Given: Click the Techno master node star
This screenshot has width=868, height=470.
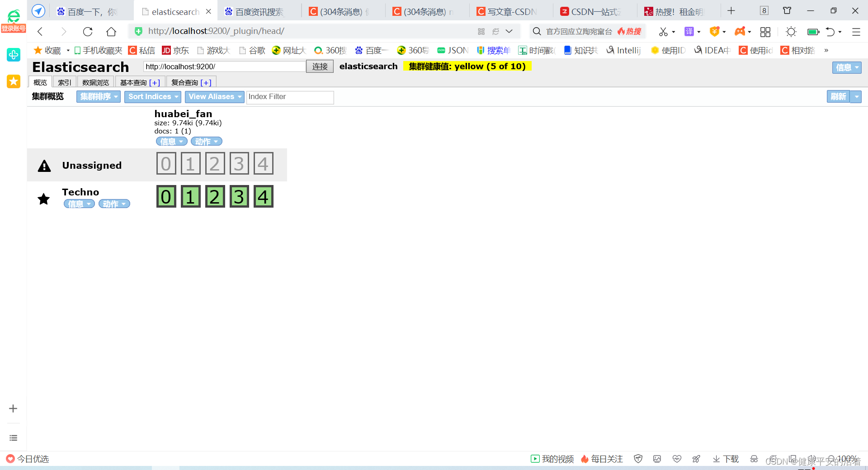Looking at the screenshot, I should [44, 199].
